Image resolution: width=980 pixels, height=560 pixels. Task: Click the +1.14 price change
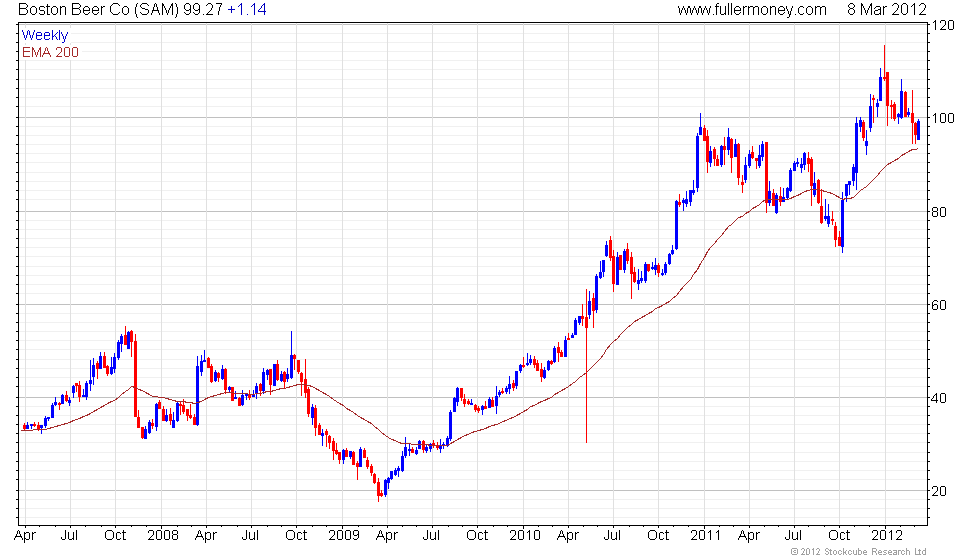click(x=246, y=10)
